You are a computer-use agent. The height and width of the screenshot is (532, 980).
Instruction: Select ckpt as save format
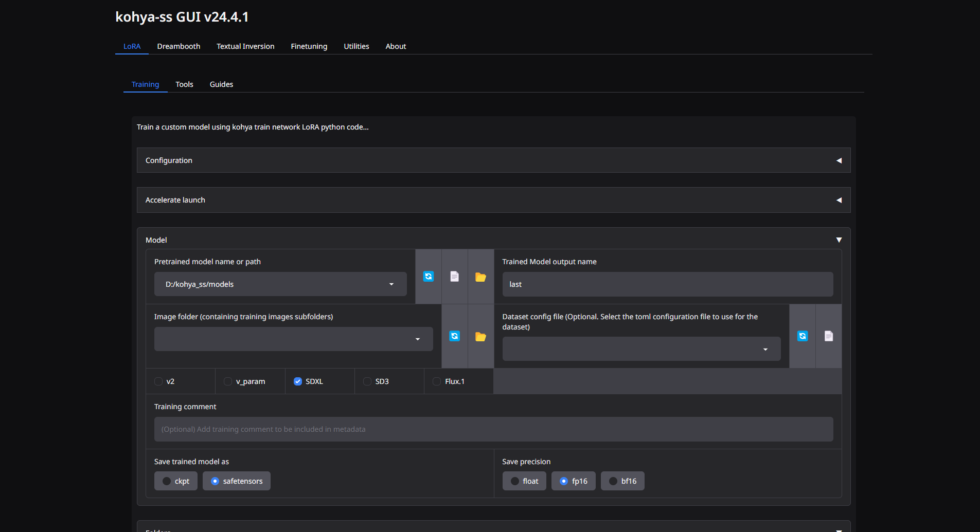[x=176, y=481]
